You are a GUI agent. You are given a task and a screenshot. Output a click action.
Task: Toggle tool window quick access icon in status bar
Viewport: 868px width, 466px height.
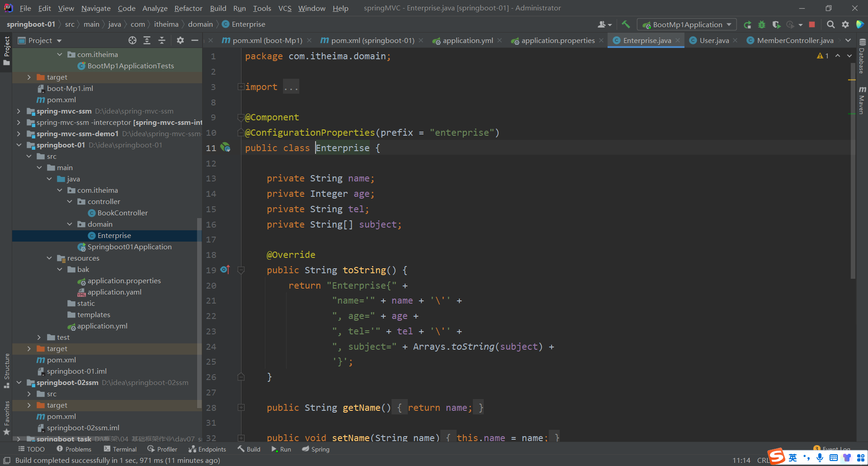point(7,460)
